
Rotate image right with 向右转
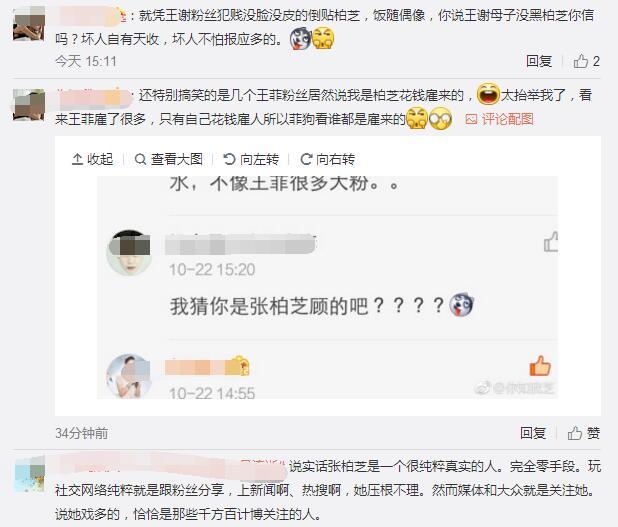327,159
